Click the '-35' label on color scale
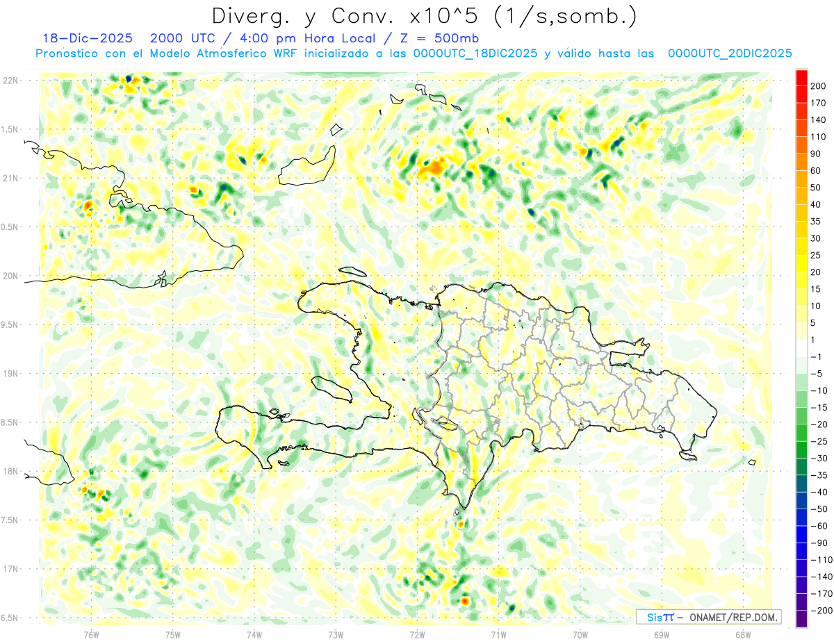The image size is (834, 644). [819, 475]
